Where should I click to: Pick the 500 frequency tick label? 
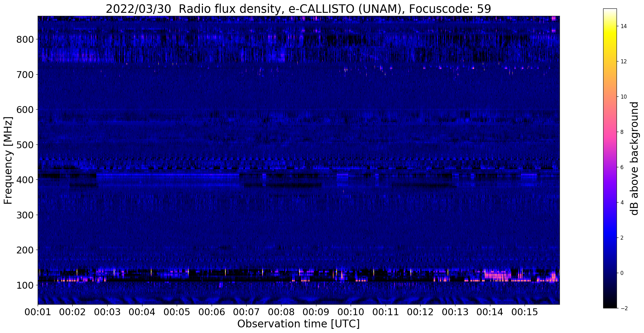pyautogui.click(x=25, y=145)
